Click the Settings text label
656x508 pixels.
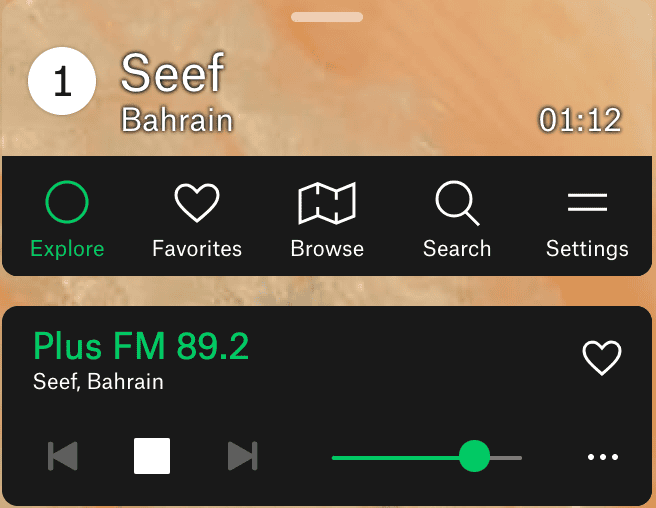587,249
